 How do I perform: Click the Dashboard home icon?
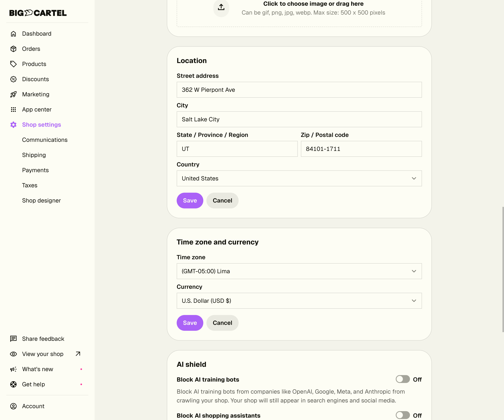[13, 34]
